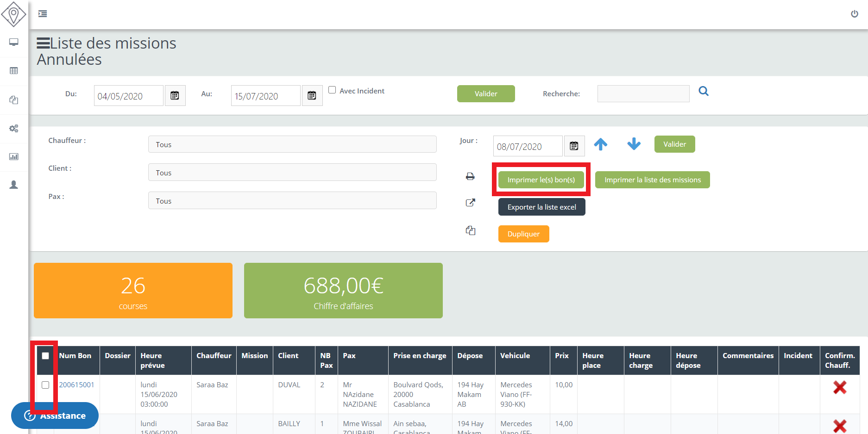Open the 'Au' date calendar picker

[312, 96]
